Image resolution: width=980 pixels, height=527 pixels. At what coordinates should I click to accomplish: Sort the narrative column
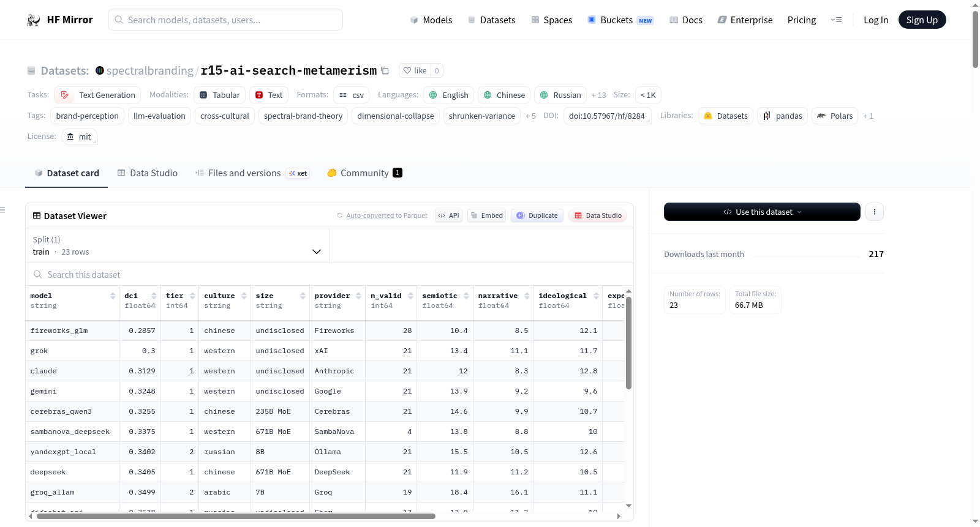click(527, 296)
